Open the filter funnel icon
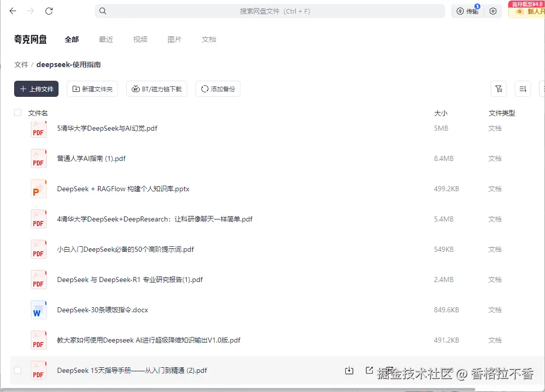545x392 pixels. click(x=499, y=88)
